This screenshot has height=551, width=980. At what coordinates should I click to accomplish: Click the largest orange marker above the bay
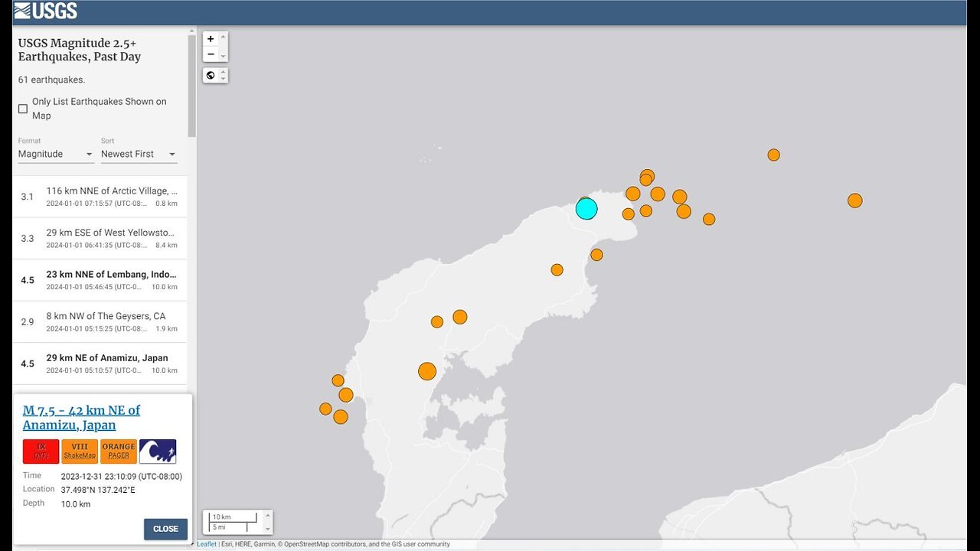click(x=427, y=371)
